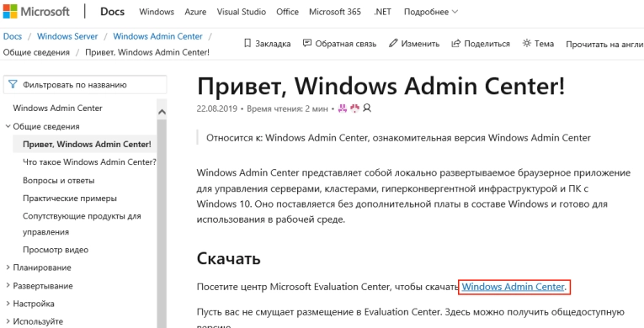
Task: Click the third contributor person icon
Action: (367, 108)
